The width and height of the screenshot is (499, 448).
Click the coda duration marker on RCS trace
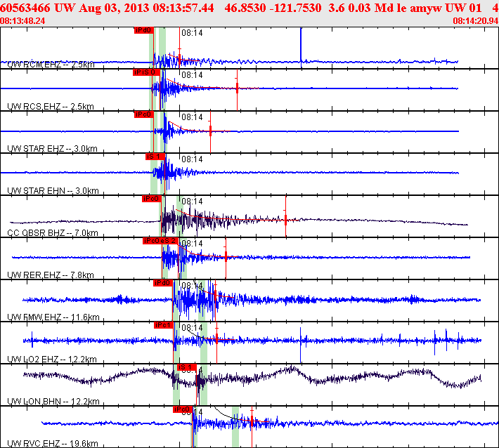(x=237, y=88)
